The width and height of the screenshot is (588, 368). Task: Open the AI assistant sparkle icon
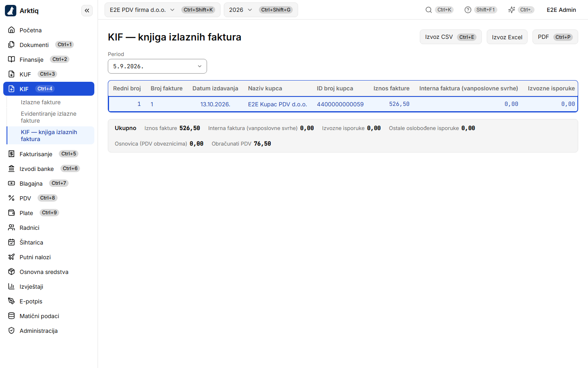click(x=512, y=10)
